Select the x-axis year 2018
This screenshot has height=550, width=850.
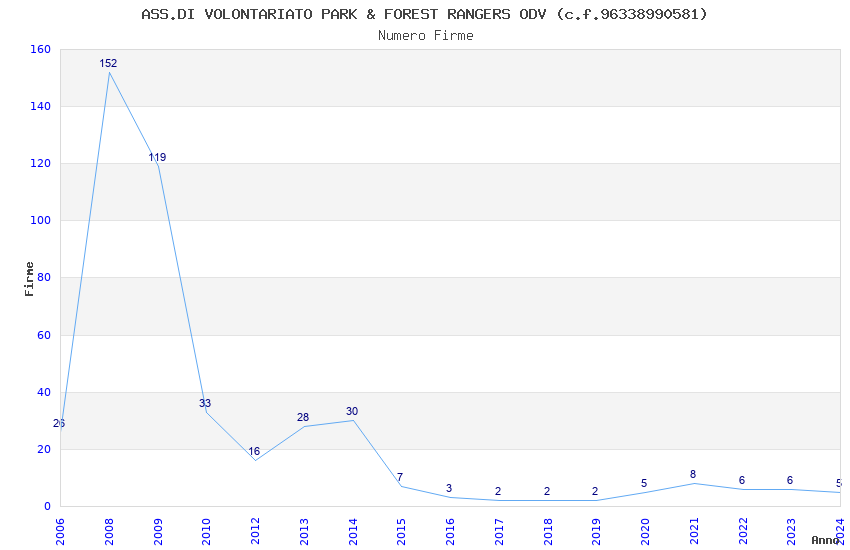548,532
